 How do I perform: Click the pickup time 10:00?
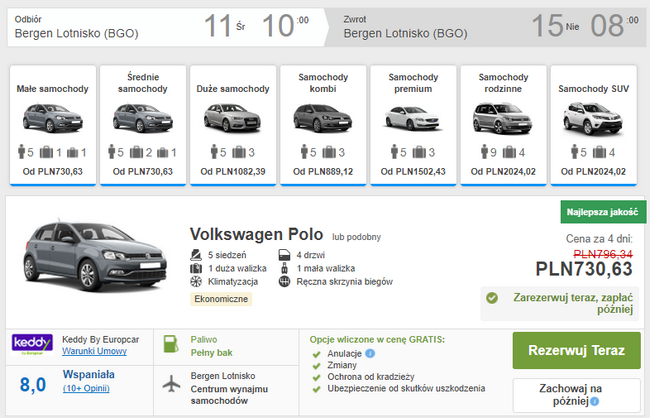285,26
